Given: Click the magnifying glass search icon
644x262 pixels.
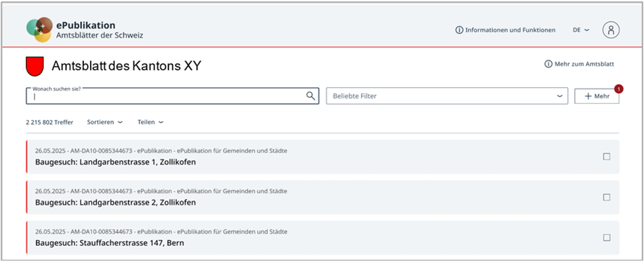Looking at the screenshot, I should 311,96.
